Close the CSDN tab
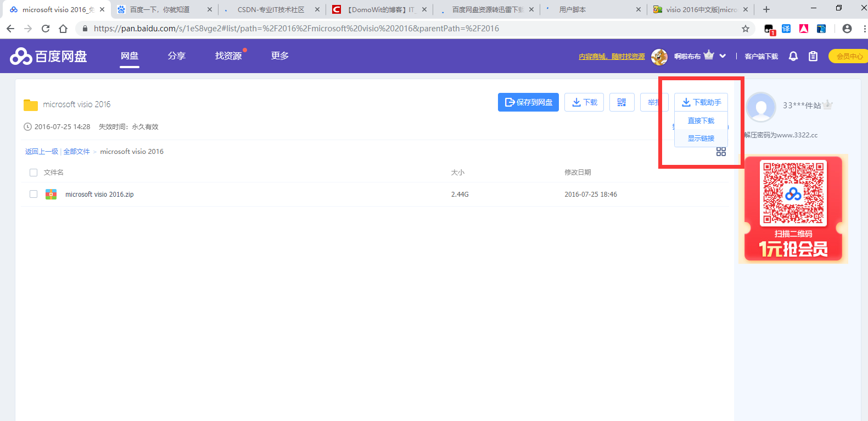The image size is (868, 421). (x=317, y=9)
